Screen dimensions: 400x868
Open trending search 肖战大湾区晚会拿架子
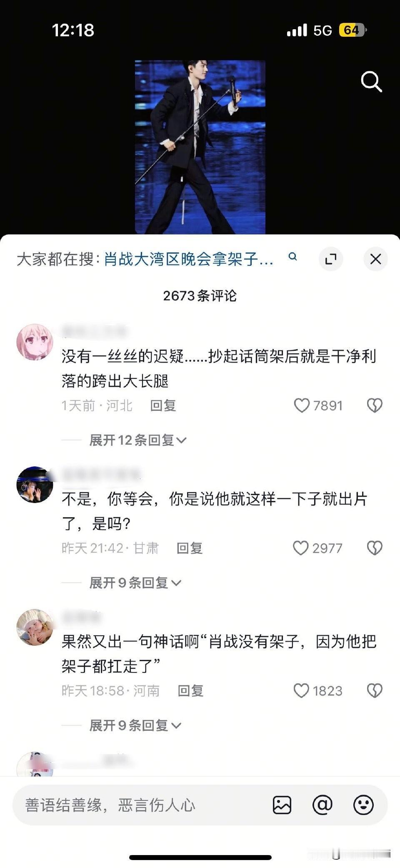pos(189,259)
